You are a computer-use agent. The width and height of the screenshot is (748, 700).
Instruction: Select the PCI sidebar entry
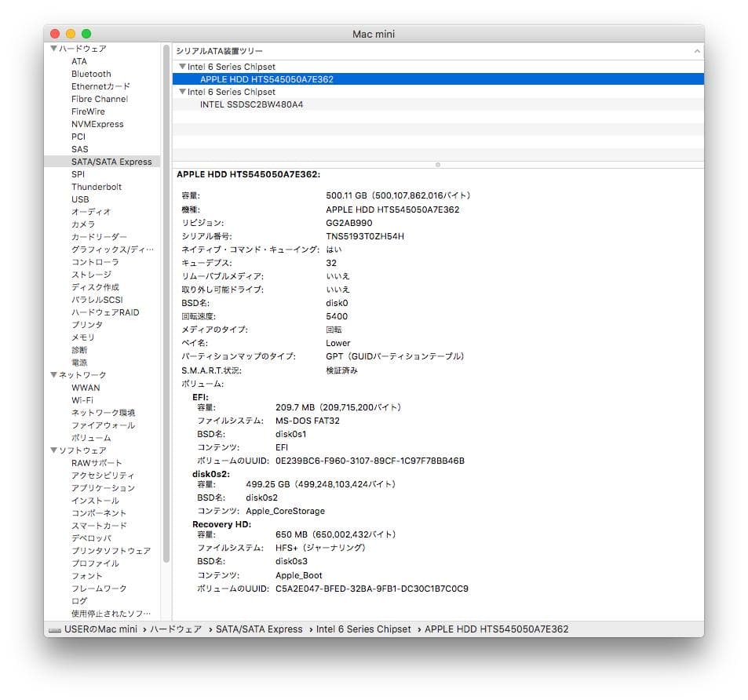(x=78, y=137)
